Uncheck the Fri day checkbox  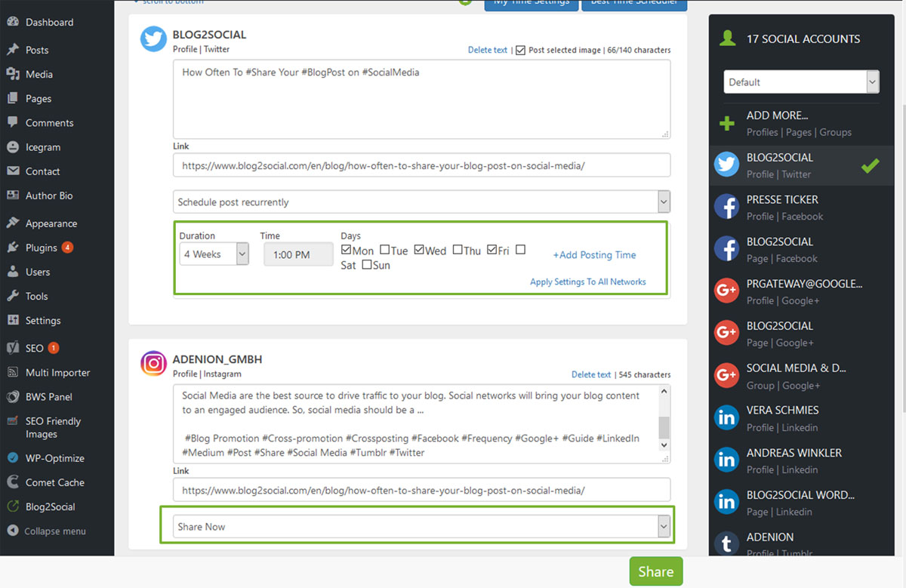[x=493, y=250]
